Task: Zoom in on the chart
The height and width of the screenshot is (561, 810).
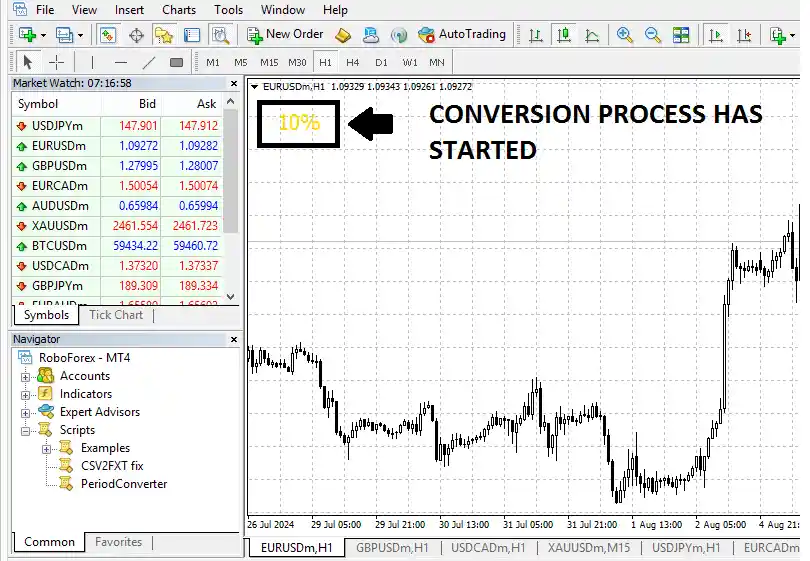Action: tap(625, 35)
